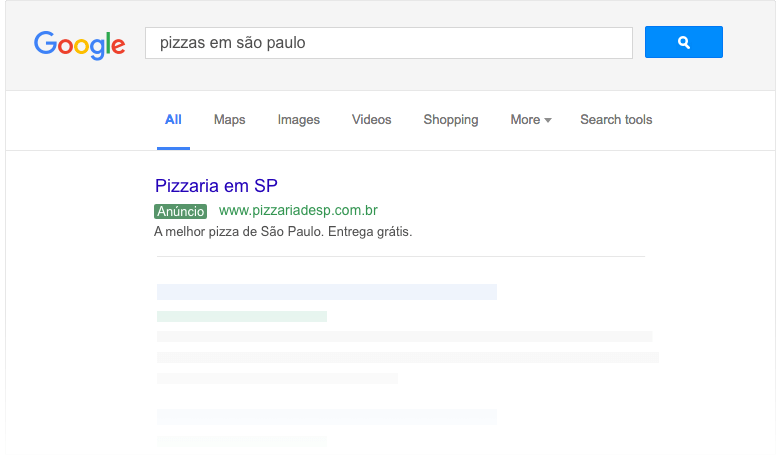The width and height of the screenshot is (784, 467).
Task: Open the 'Pizzaria em SP' ad title link
Action: [216, 186]
